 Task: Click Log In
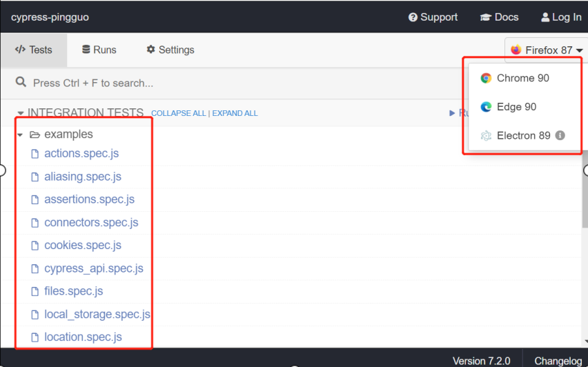coord(561,17)
